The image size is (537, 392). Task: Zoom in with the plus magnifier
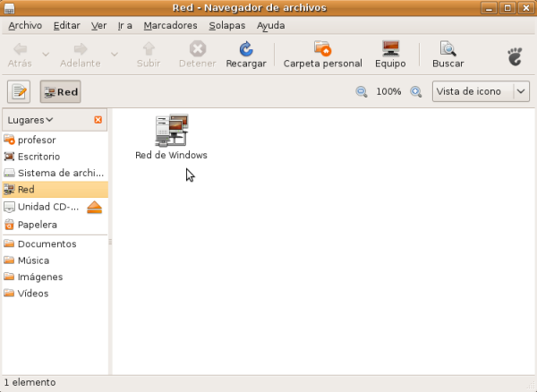coord(415,91)
